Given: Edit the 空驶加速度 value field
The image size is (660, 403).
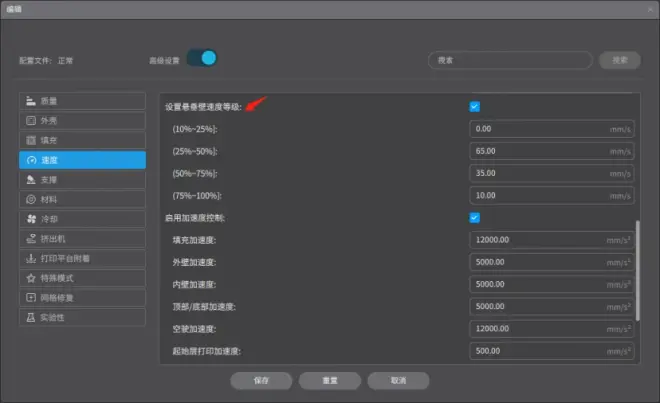Looking at the screenshot, I should (x=551, y=329).
